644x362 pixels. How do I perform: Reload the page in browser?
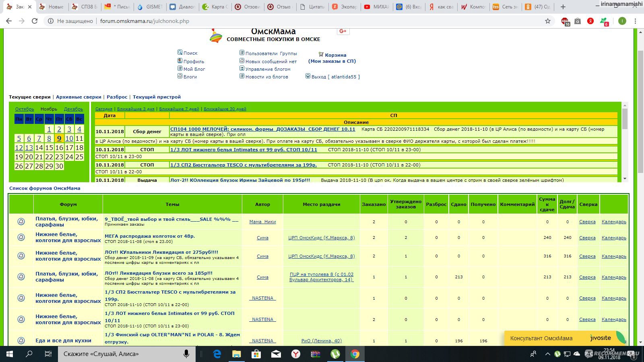[x=35, y=21]
